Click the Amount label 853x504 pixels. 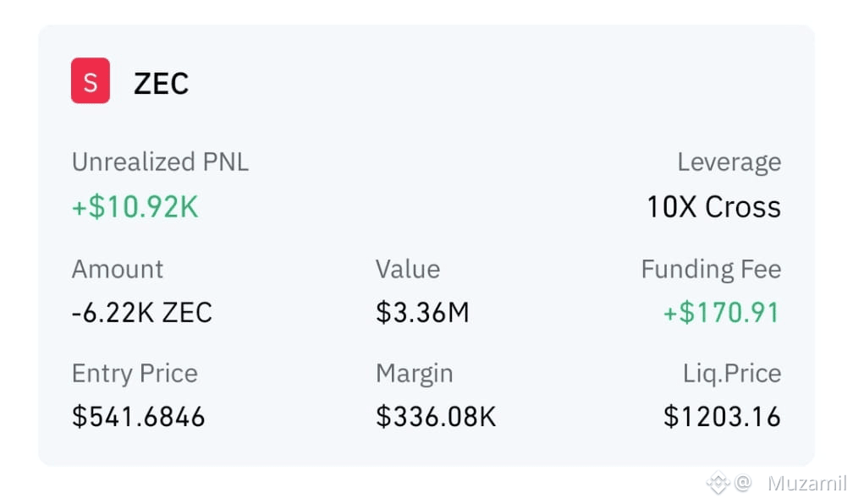(x=118, y=269)
